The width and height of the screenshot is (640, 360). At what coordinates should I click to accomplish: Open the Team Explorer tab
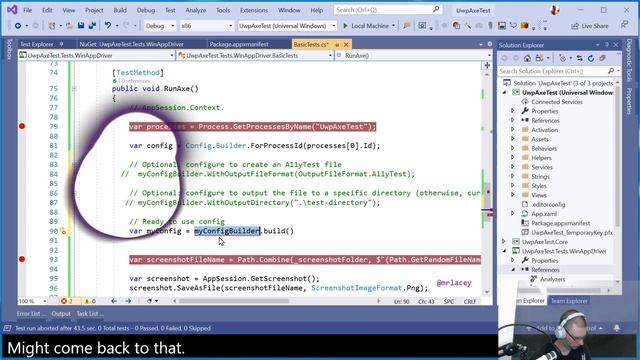tap(569, 301)
